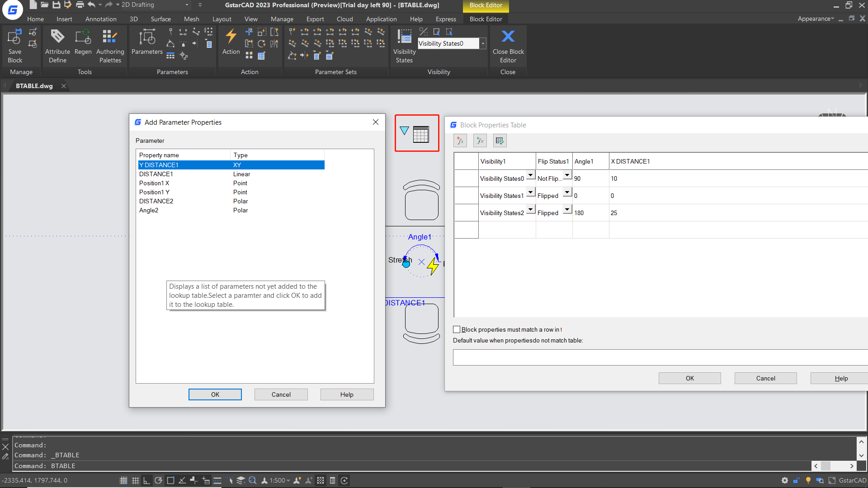
Task: Click first fx add properties icon
Action: click(460, 141)
